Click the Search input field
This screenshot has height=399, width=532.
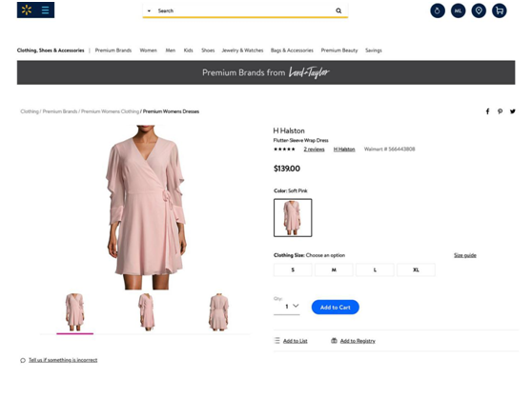point(245,10)
